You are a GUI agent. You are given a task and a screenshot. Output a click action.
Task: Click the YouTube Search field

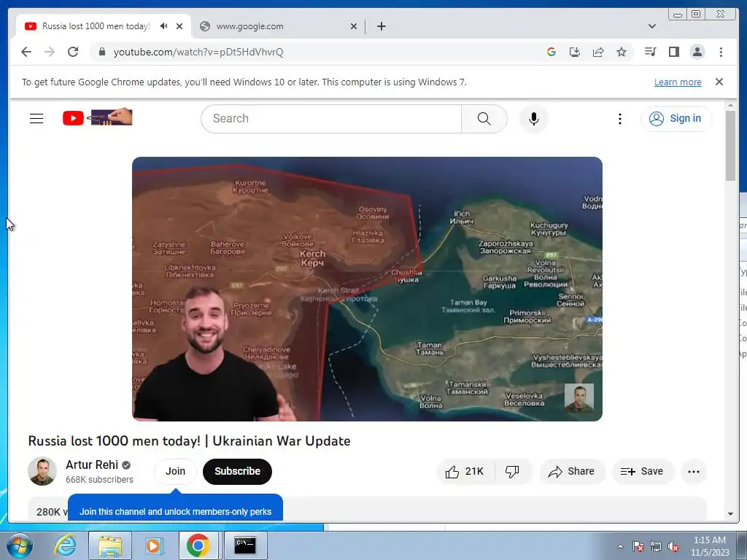pyautogui.click(x=331, y=119)
